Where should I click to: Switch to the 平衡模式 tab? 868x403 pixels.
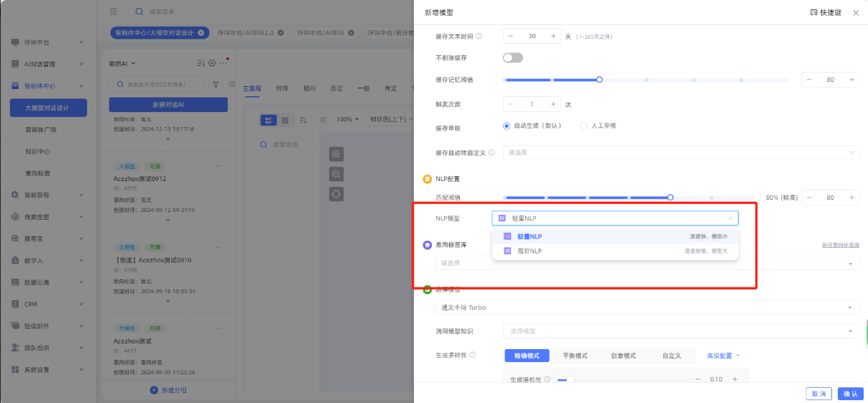574,356
